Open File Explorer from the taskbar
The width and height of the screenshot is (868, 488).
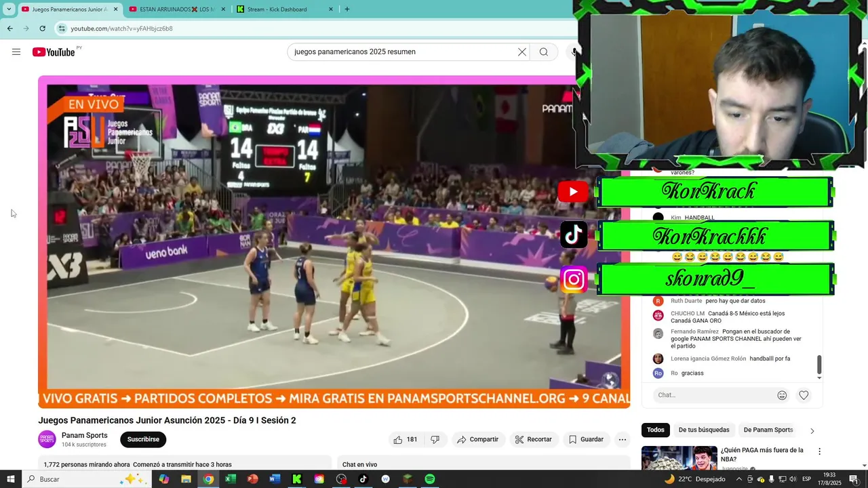pos(186,479)
